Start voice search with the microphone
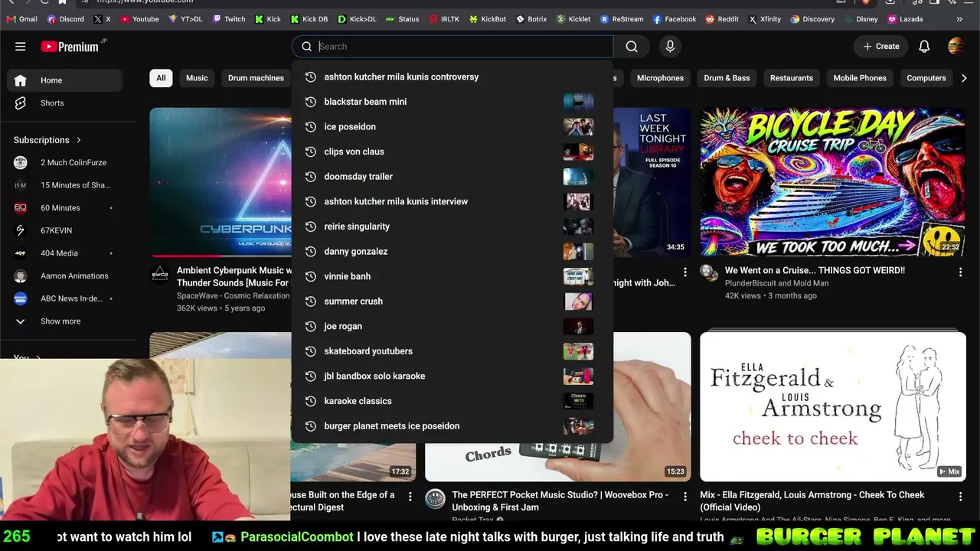This screenshot has width=980, height=551. click(x=670, y=47)
